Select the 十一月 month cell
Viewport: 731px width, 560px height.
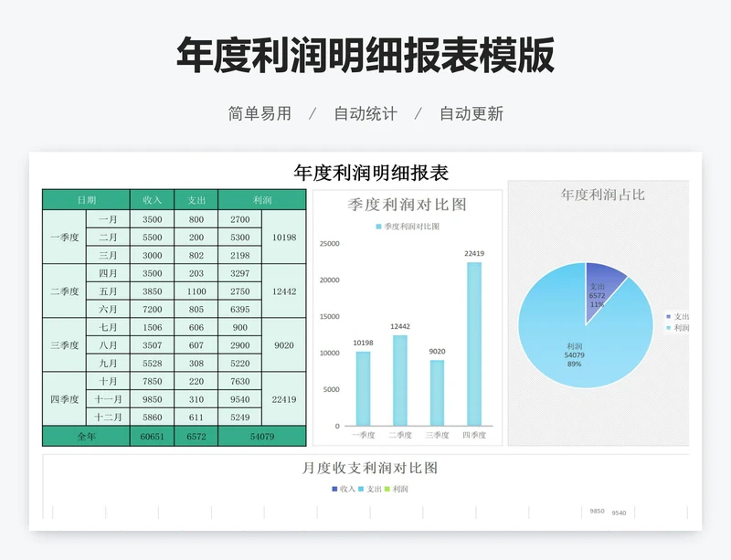click(x=108, y=399)
